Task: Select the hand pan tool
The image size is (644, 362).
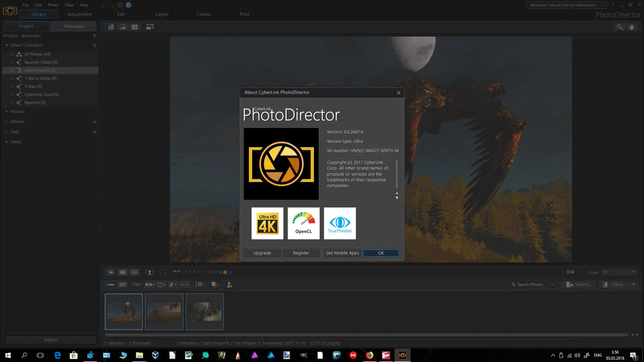Action: tap(632, 27)
